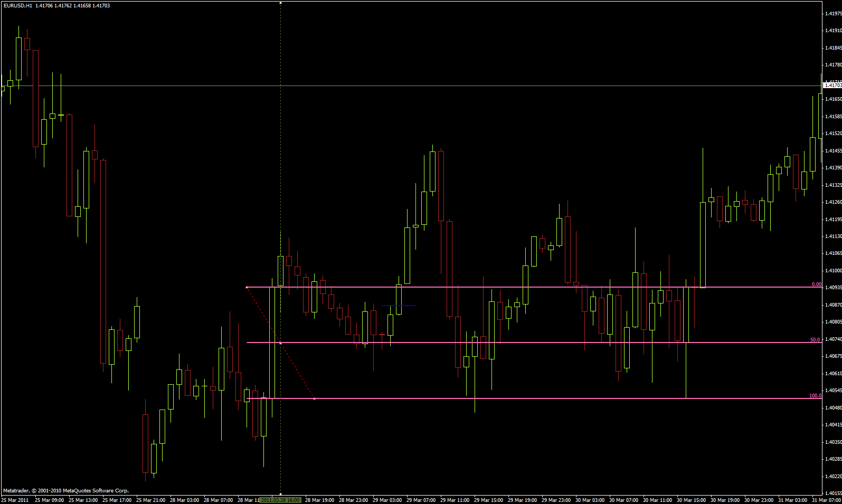Click the 28 Mar 23:00 time label
Viewport: 842px width, 504px height.
pyautogui.click(x=353, y=500)
